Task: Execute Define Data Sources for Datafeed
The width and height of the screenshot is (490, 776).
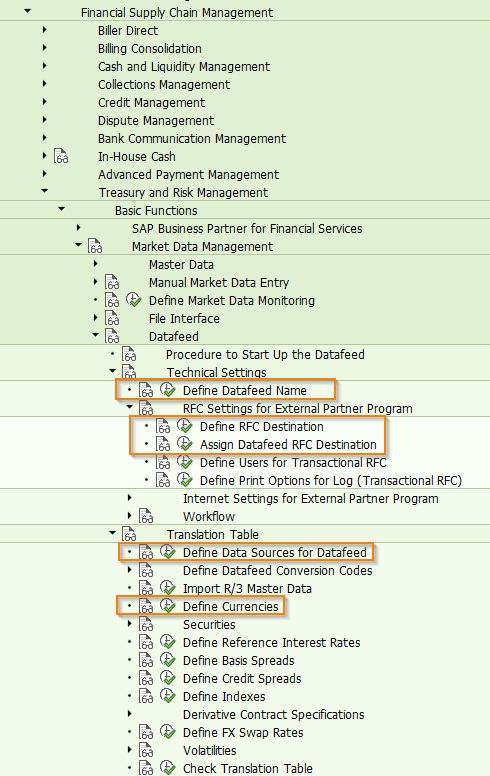Action: 168,552
